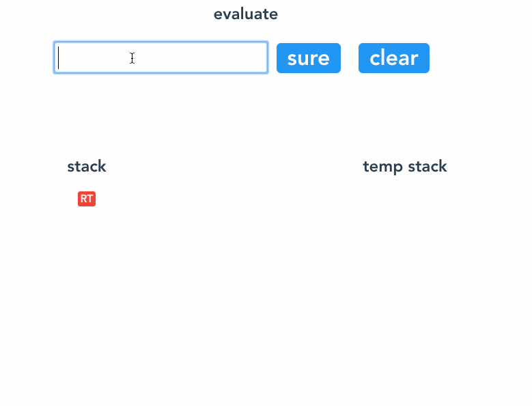Viewport: 532px width, 406px height.
Task: Confirm evaluation via the sure button
Action: pyautogui.click(x=309, y=58)
